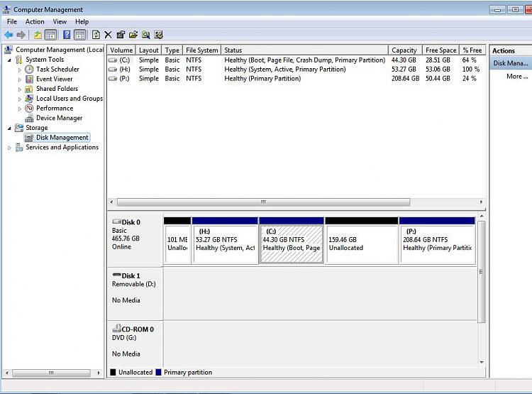
Task: Click the Open folder toolbar icon
Action: [133, 35]
